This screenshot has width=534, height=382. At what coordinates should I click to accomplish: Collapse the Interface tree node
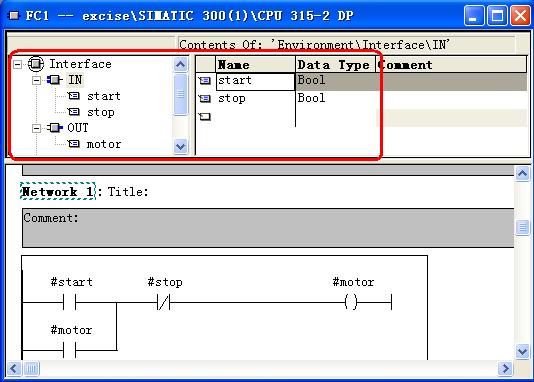tap(18, 64)
